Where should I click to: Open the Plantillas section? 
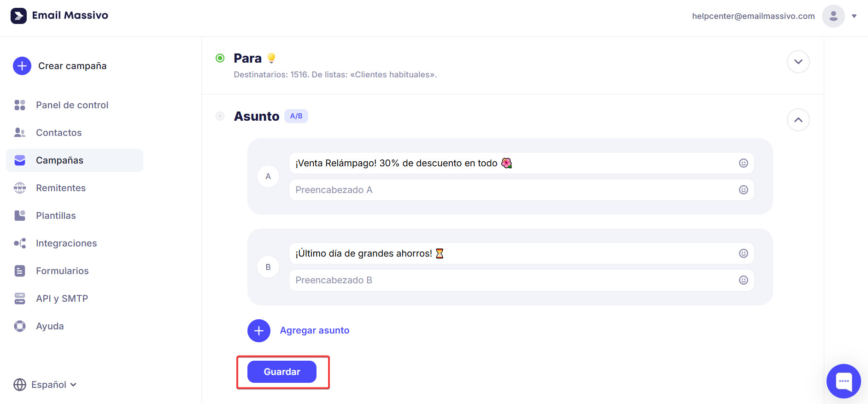(56, 215)
